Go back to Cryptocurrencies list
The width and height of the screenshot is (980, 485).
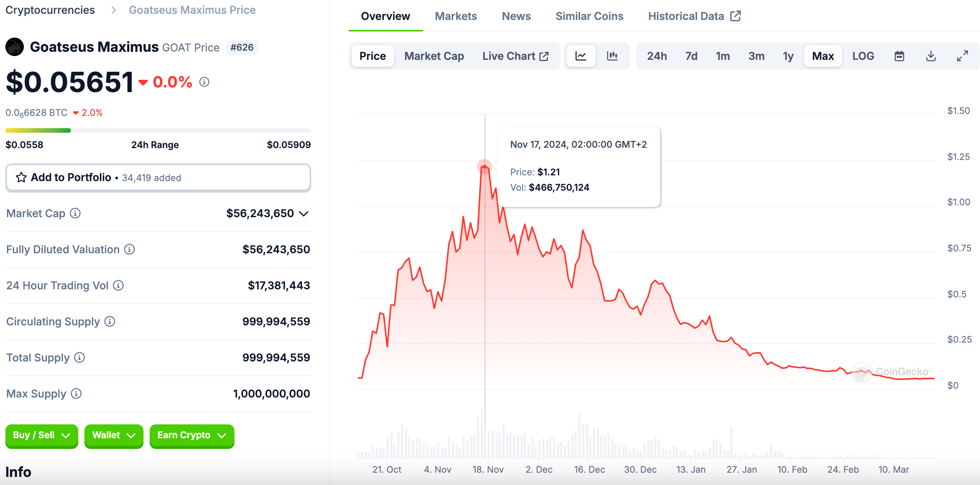[x=50, y=10]
